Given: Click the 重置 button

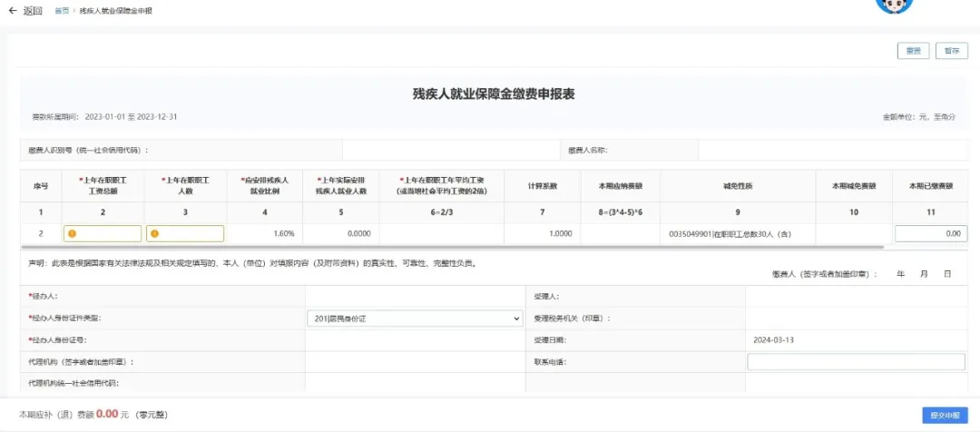Looking at the screenshot, I should (914, 51).
